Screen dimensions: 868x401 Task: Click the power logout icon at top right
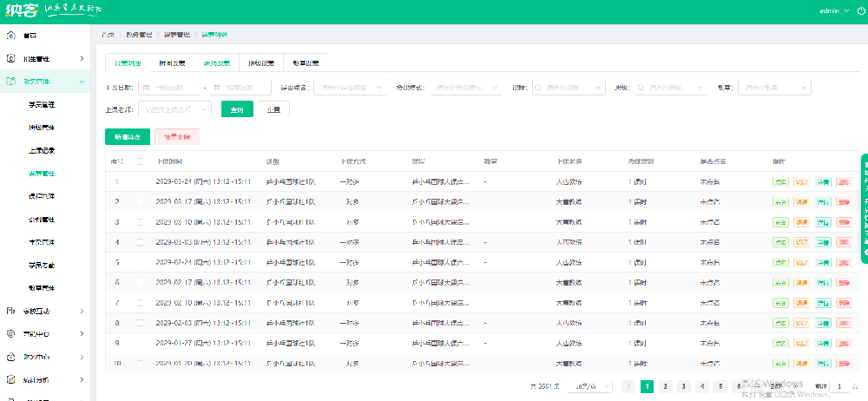(x=859, y=10)
